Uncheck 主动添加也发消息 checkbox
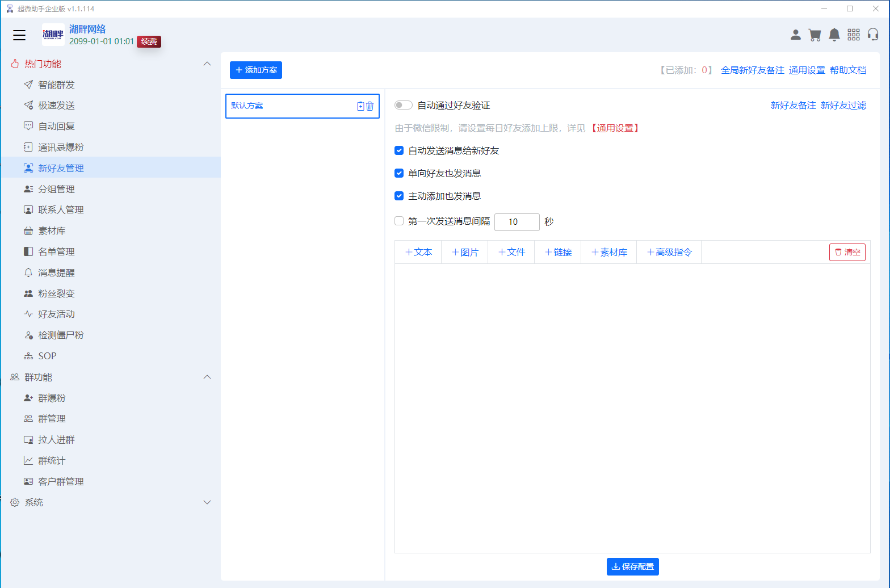The width and height of the screenshot is (890, 588). pyautogui.click(x=399, y=196)
